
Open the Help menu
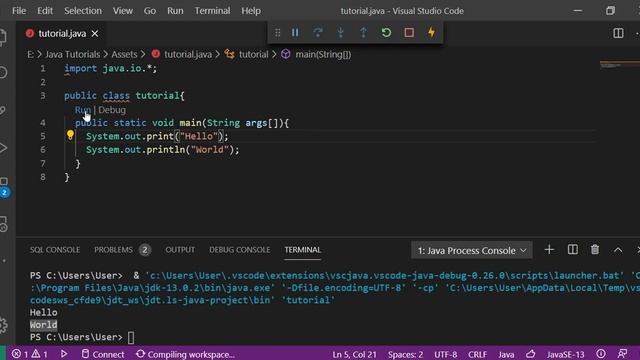251,11
